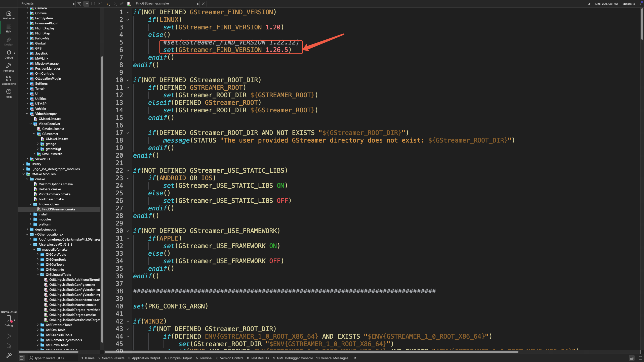Click the Spaces: 4 indentation setting
Viewport: 644px width, 362px height.
click(x=628, y=4)
